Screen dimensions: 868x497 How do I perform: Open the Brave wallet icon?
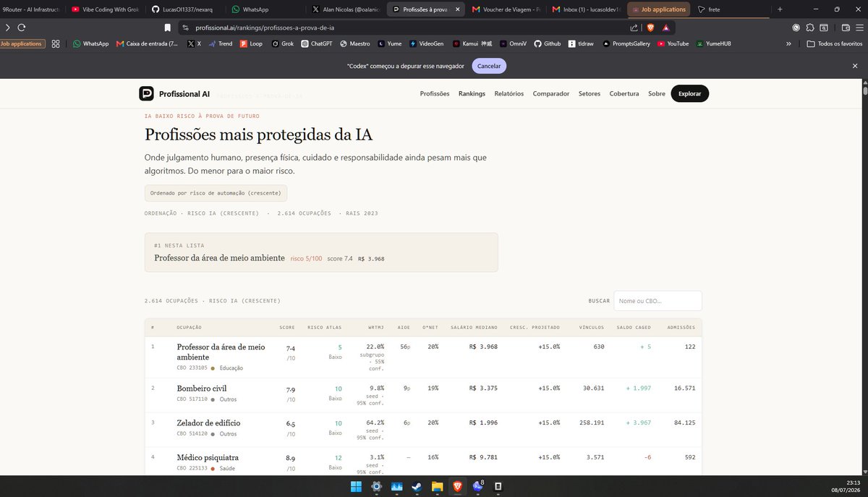pyautogui.click(x=846, y=27)
